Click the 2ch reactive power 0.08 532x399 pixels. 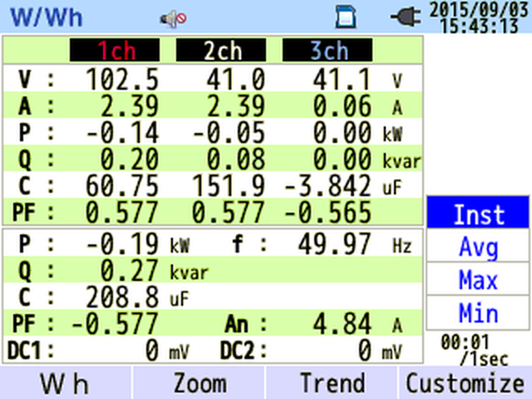236,159
